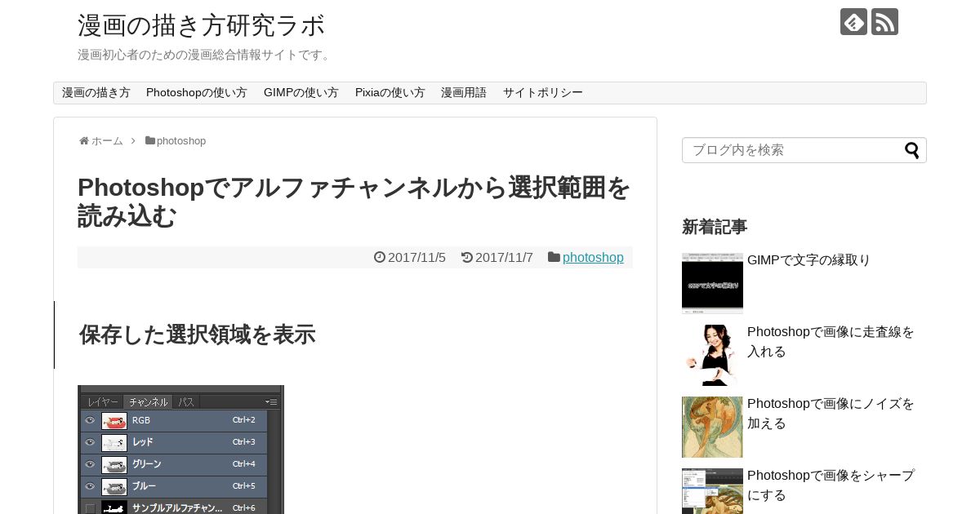The width and height of the screenshot is (980, 514).
Task: Toggle visibility box of サンプルアルファチャンネル
Action: (x=90, y=508)
